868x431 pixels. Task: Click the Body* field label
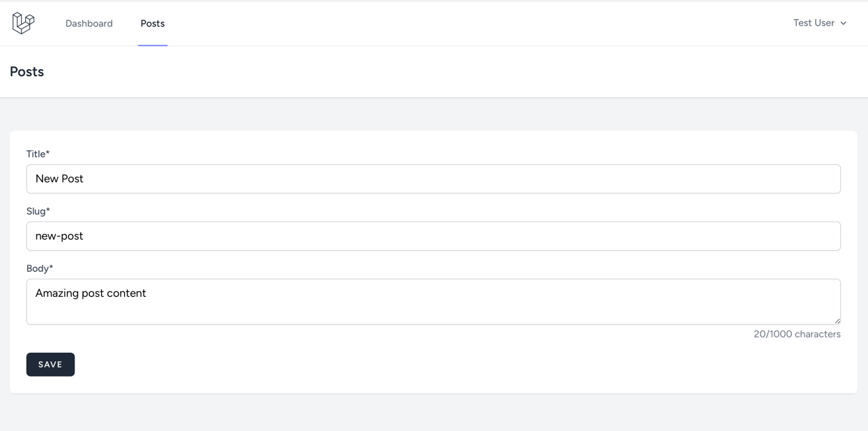tap(39, 268)
